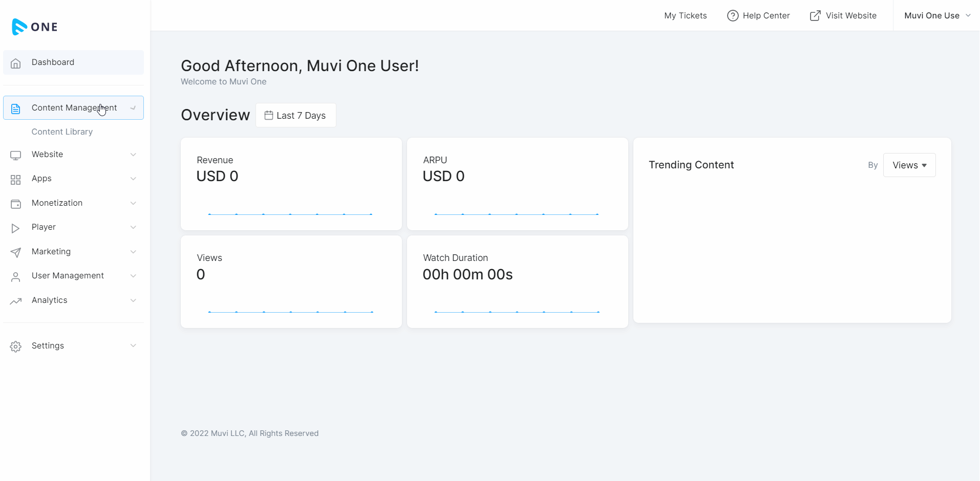Click the Marketing paper plane icon
This screenshot has width=980, height=481.
16,252
